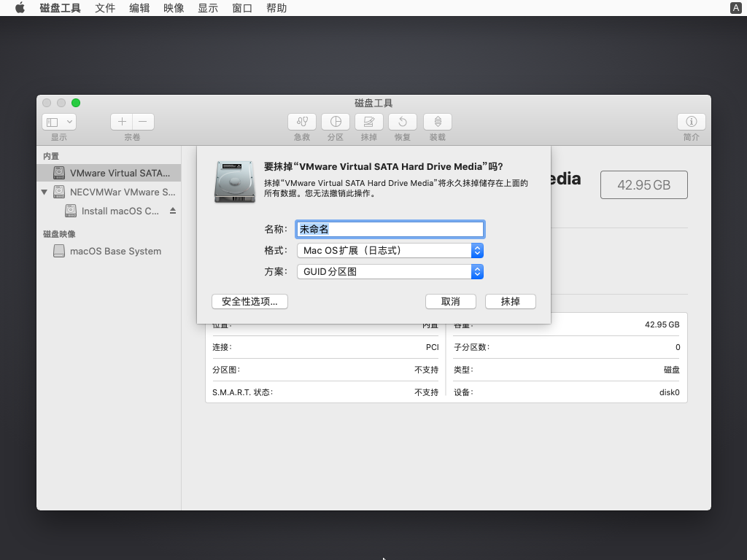Image resolution: width=747 pixels, height=560 pixels.
Task: Click the 类型 value 磁盘
Action: (672, 370)
